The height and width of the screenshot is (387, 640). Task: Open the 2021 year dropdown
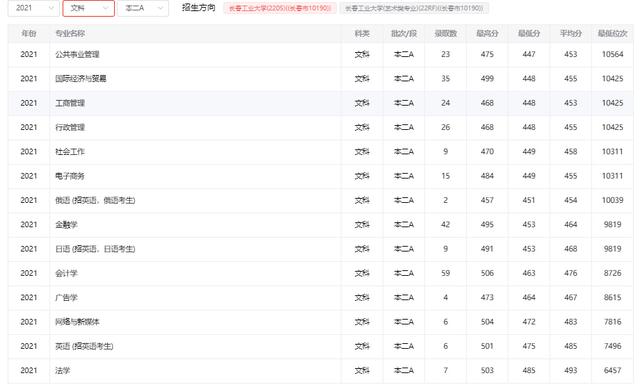tap(33, 8)
